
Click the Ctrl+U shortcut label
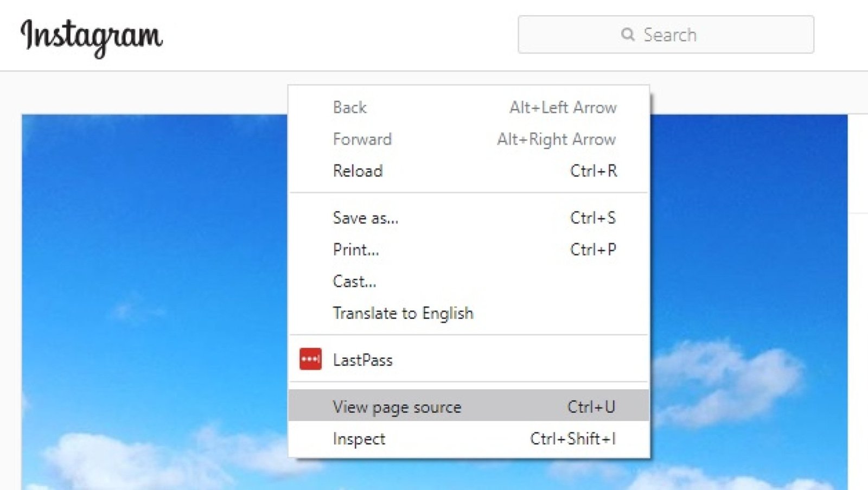point(591,406)
